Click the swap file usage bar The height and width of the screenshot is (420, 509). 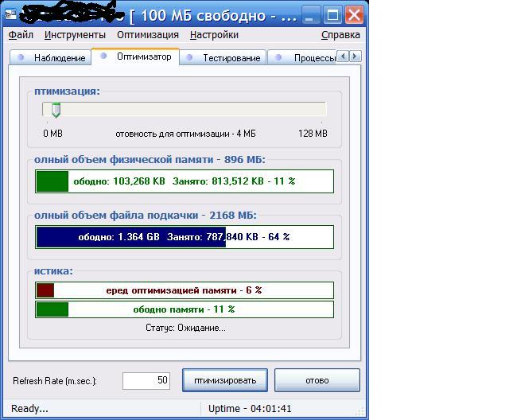click(185, 237)
